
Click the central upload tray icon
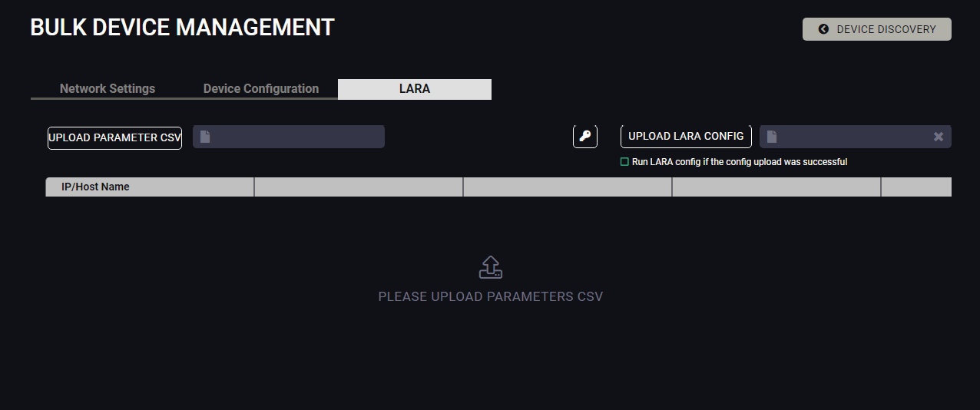[x=491, y=267]
